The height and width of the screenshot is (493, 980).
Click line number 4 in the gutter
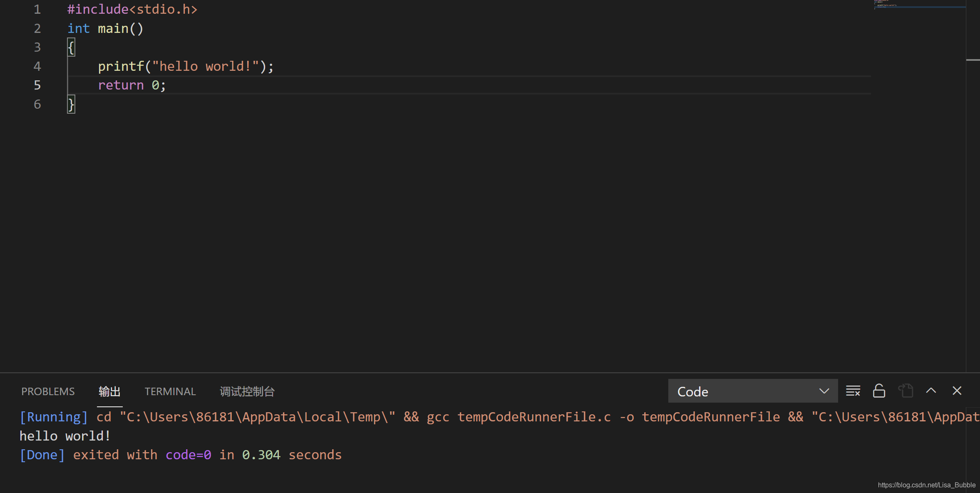pos(37,66)
